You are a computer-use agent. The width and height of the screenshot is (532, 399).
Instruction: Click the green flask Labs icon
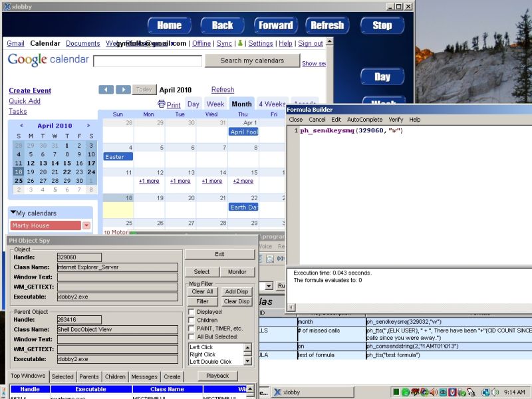[x=240, y=43]
